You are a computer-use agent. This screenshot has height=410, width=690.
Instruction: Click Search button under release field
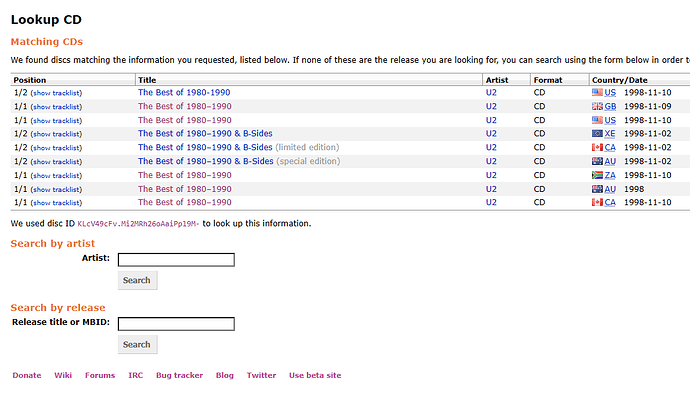137,344
